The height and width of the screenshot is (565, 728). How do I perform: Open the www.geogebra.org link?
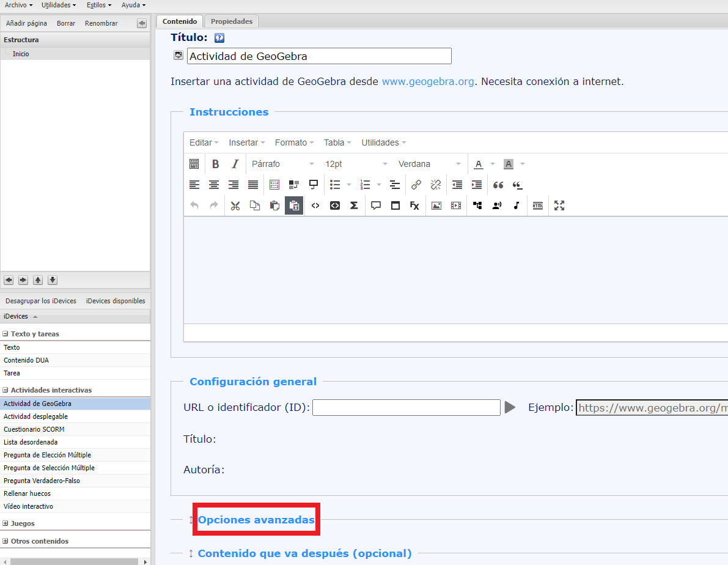(428, 81)
